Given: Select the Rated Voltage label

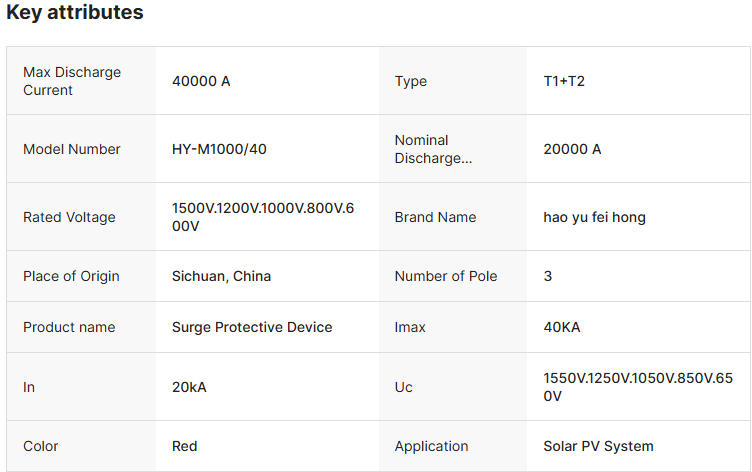Looking at the screenshot, I should coord(69,217).
